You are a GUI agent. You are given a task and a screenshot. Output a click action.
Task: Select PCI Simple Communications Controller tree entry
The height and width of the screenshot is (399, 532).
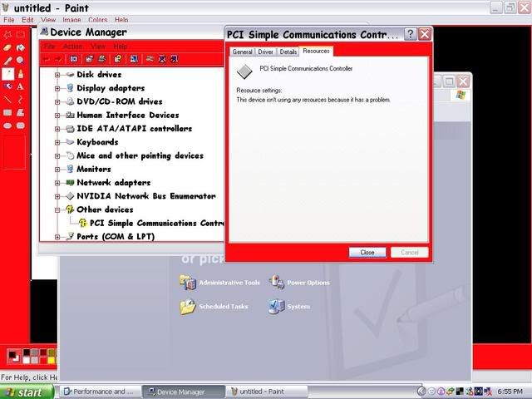(x=151, y=224)
